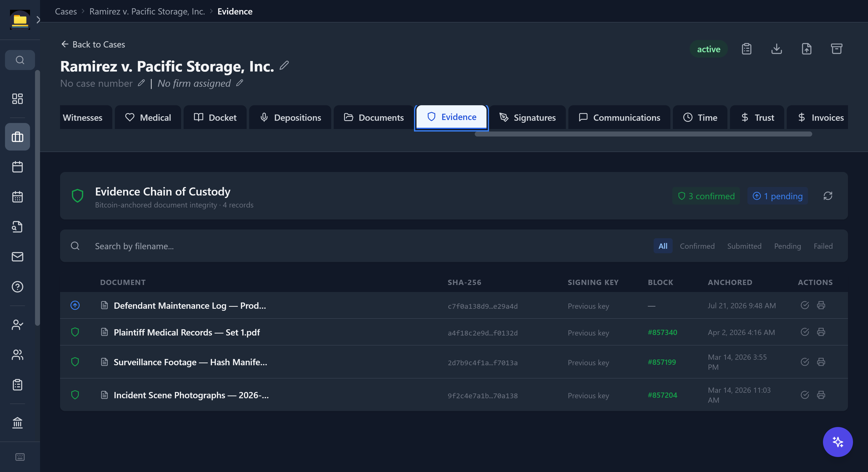This screenshot has height=472, width=868.
Task: Switch to the Documents tab
Action: (374, 117)
